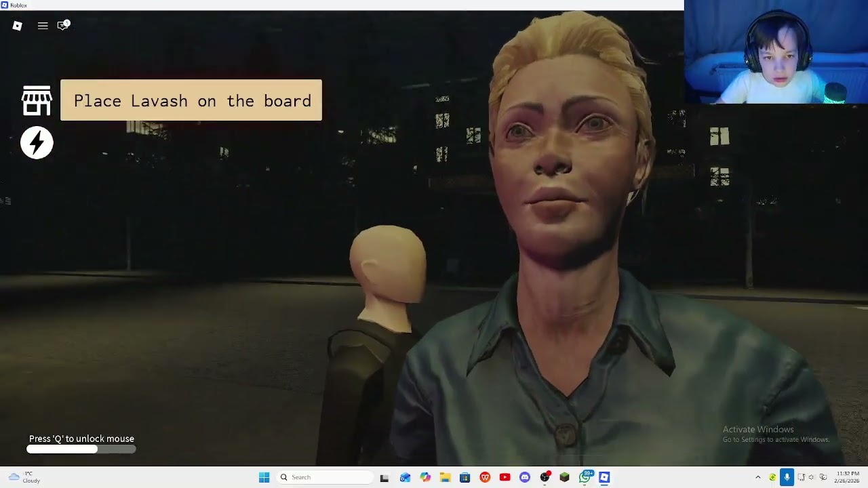Launch Copilot from the taskbar
The image size is (868, 488).
pos(425,477)
